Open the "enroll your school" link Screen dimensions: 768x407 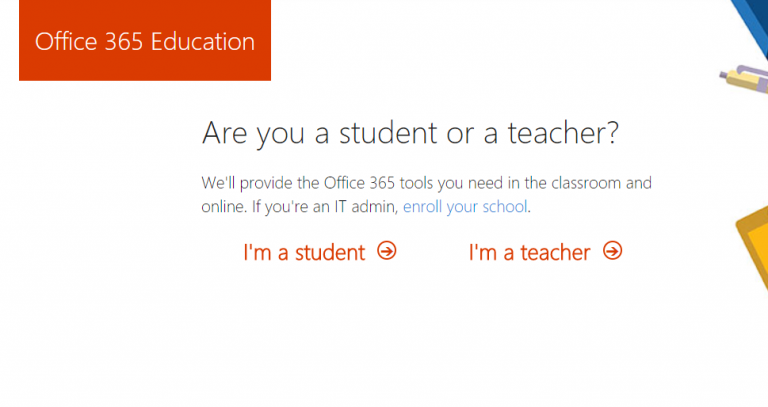464,208
